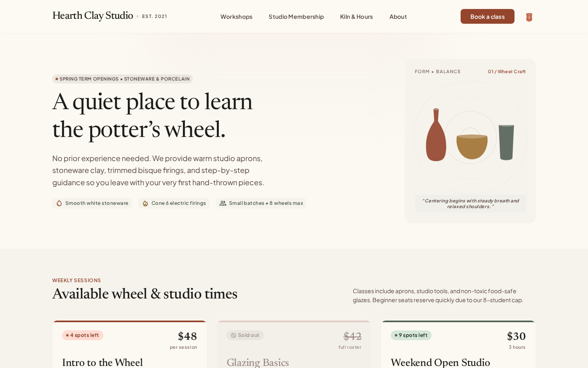
Task: Go to Studio Membership page
Action: click(x=296, y=17)
